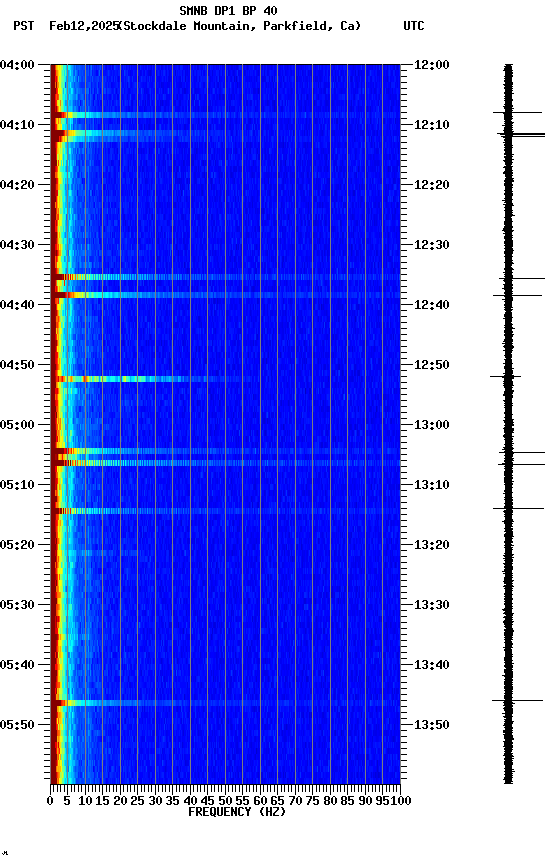Click the spectrogram event band near 04:08 PST
The image size is (552, 864).
pos(225,115)
